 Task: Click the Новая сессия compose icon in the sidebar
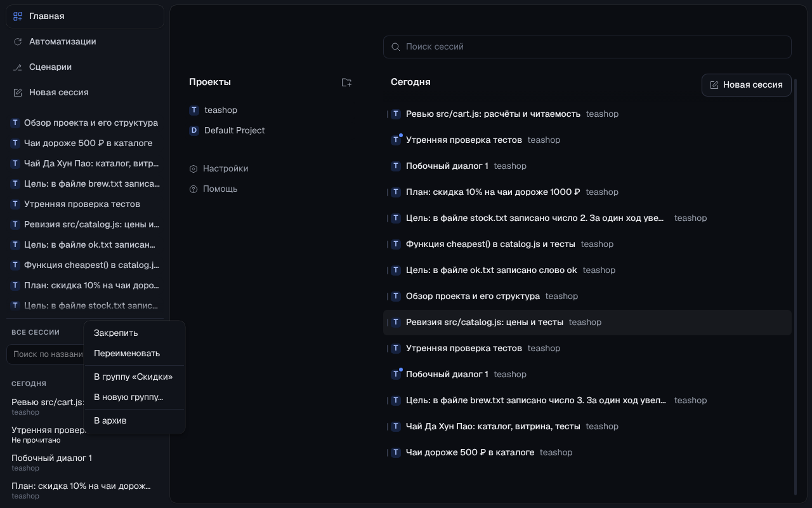pyautogui.click(x=18, y=93)
